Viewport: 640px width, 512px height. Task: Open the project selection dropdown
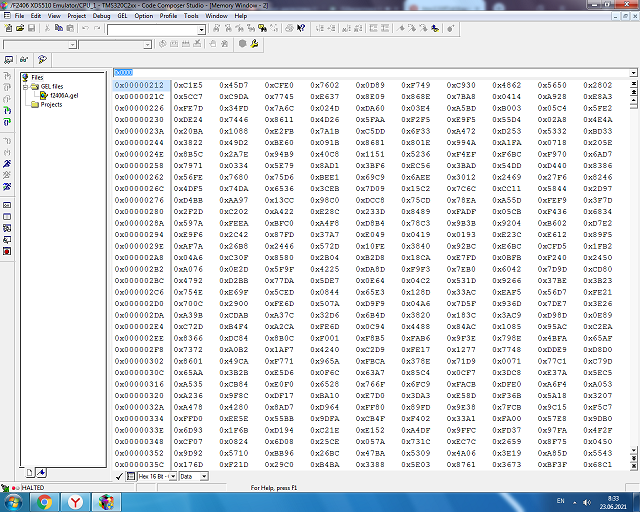click(72, 45)
